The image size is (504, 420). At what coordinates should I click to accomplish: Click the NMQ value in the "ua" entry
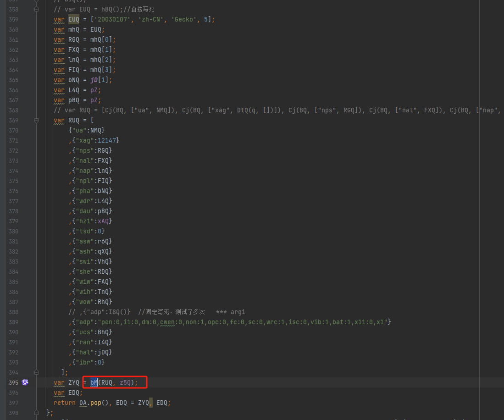pos(96,130)
